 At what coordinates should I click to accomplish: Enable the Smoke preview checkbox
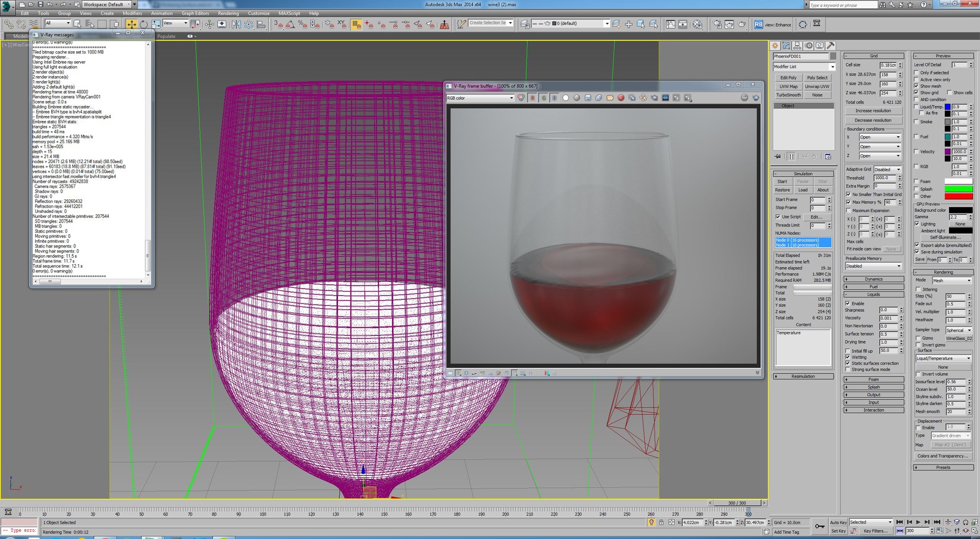click(x=917, y=121)
